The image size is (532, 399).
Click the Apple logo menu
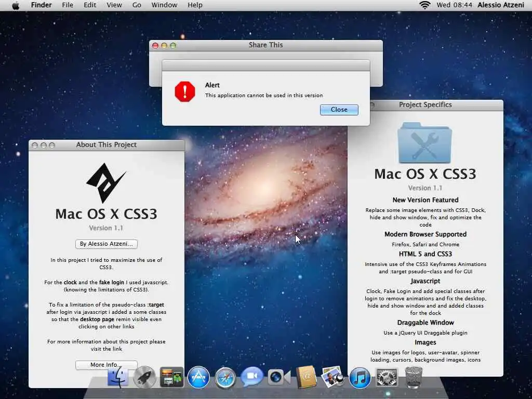point(16,5)
